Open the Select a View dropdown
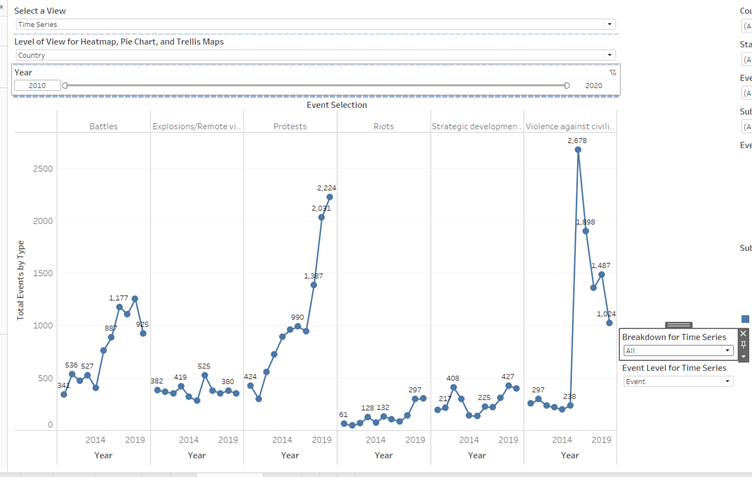This screenshot has width=752, height=477. point(609,24)
